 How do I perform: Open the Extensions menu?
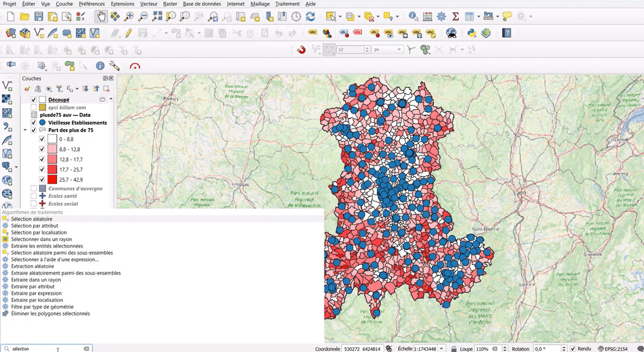point(122,4)
